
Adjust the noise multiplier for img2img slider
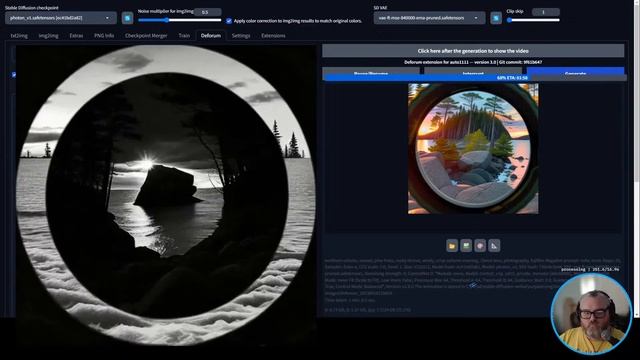pos(180,20)
